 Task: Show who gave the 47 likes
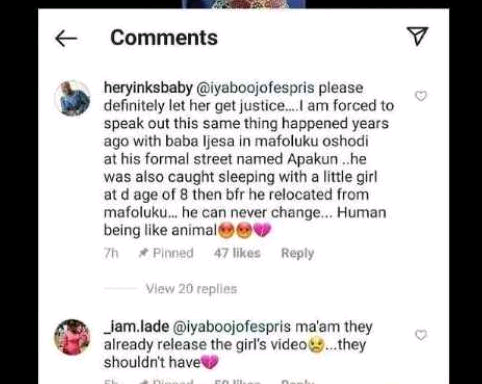coord(237,253)
